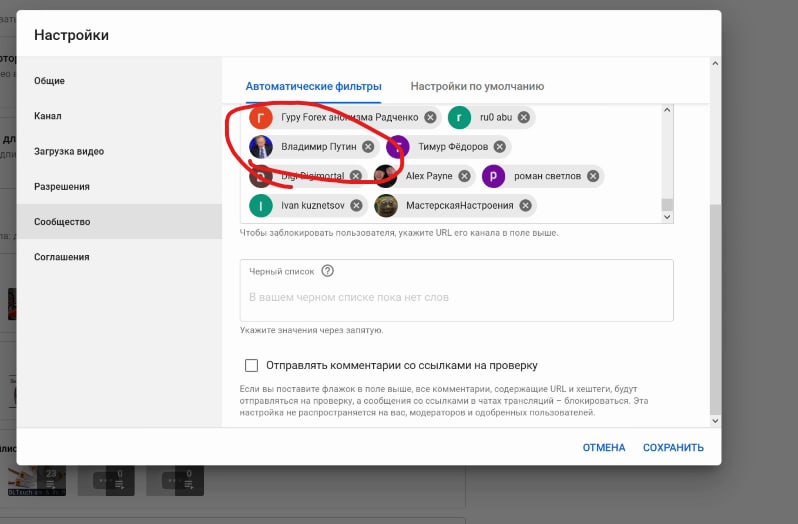This screenshot has width=798, height=524.
Task: Click the dialog scrollbar up arrow
Action: (x=715, y=64)
